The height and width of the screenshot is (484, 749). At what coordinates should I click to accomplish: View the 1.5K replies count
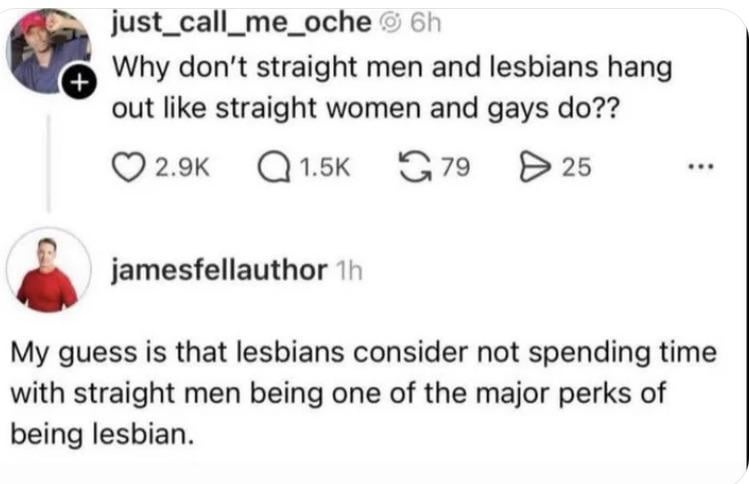coord(325,168)
